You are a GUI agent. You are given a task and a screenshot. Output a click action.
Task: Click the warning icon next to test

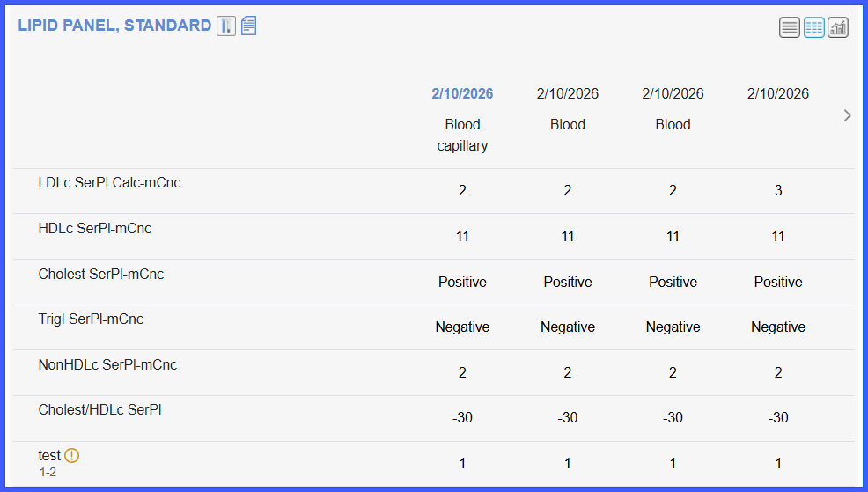pyautogui.click(x=72, y=455)
